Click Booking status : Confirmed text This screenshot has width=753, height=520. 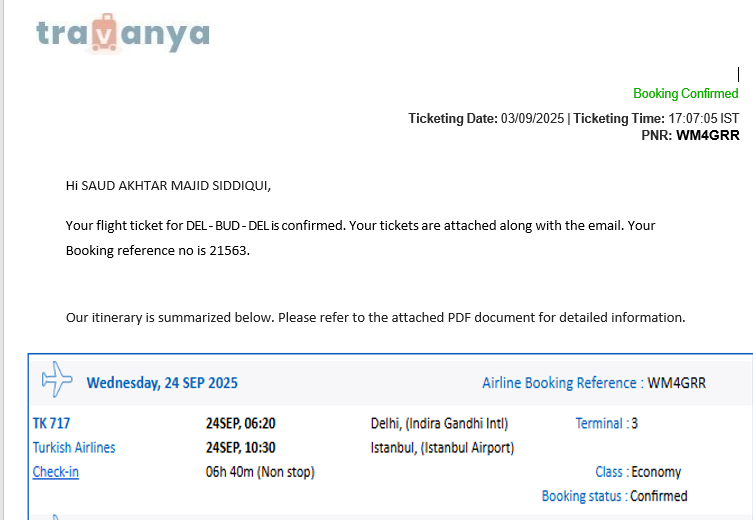click(x=615, y=496)
